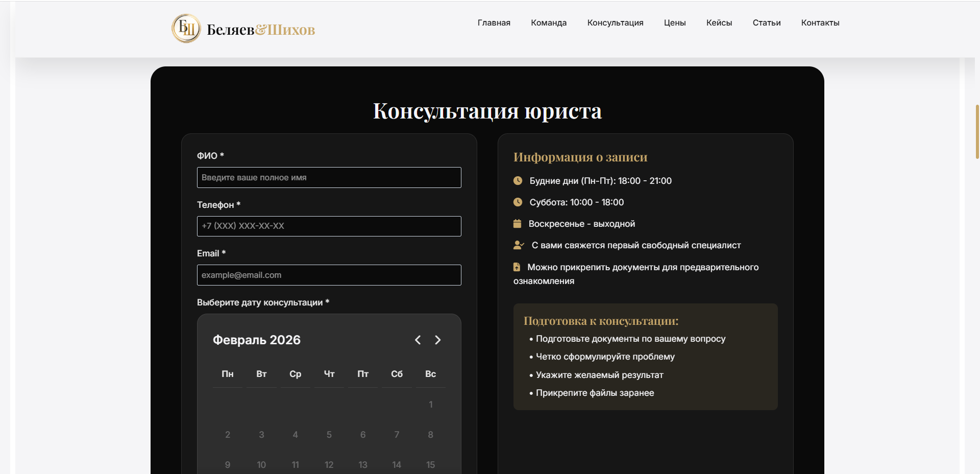
Task: Click the Сб weekday column header
Action: click(397, 374)
